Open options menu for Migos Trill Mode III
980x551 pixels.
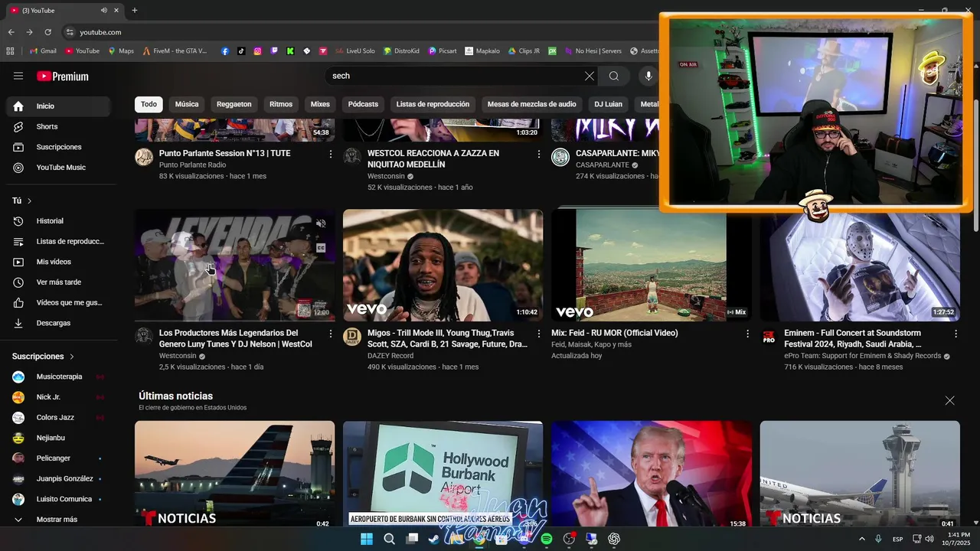(539, 334)
